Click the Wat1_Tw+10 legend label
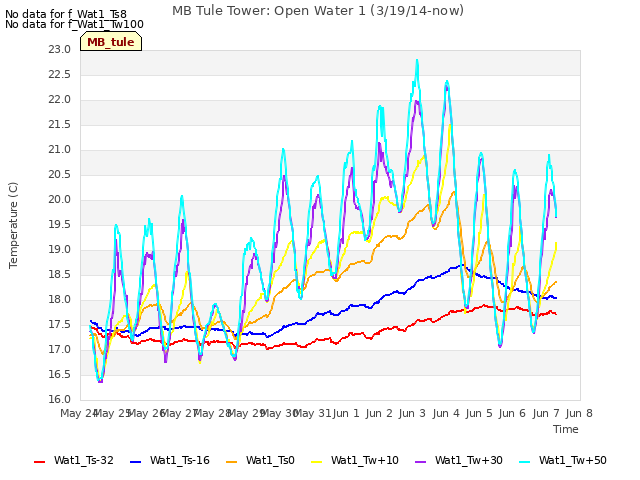640x480 pixels. 365,460
